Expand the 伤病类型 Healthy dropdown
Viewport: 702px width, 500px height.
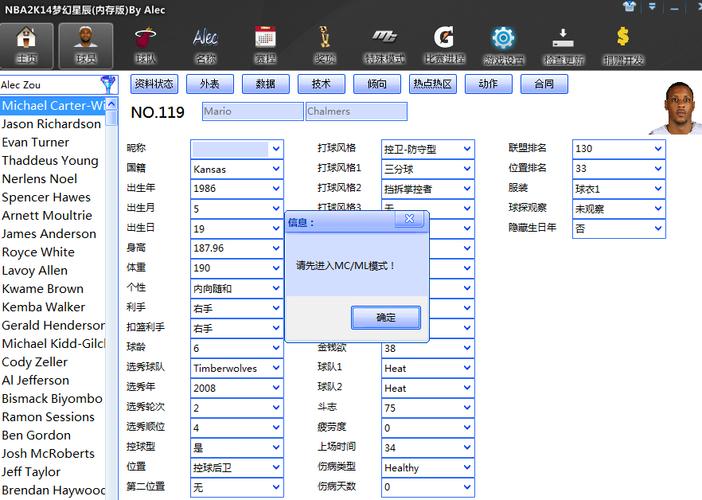click(x=467, y=467)
